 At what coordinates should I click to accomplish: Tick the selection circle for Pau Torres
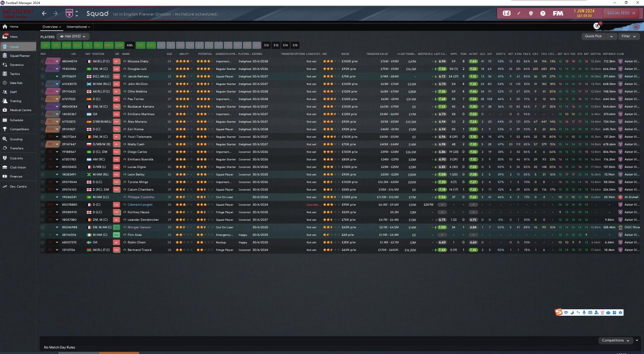(x=43, y=99)
